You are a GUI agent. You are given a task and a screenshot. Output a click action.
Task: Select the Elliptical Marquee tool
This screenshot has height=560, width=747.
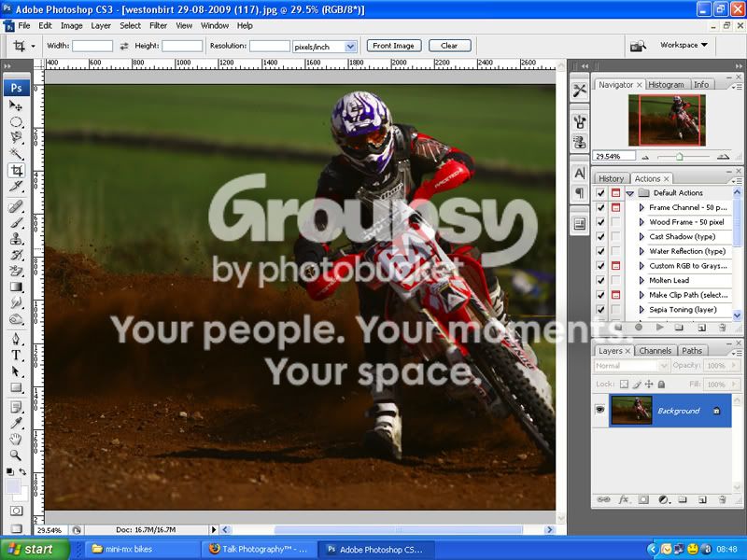tap(16, 122)
